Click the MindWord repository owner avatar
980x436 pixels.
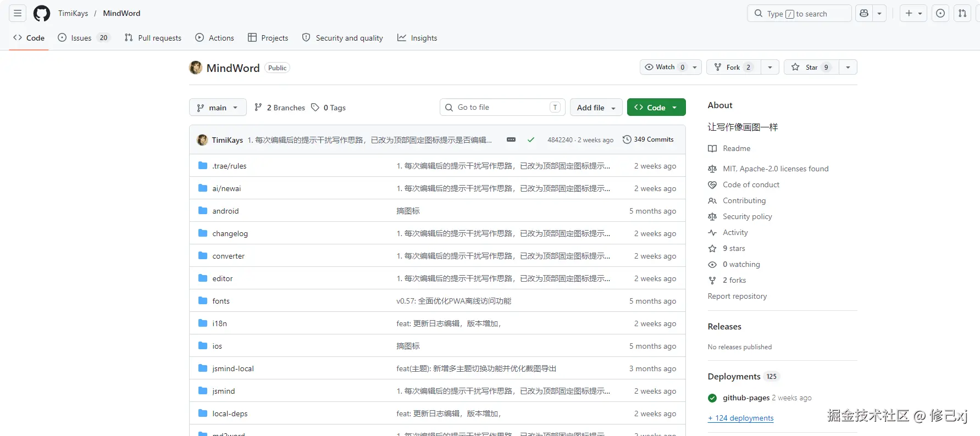tap(196, 68)
